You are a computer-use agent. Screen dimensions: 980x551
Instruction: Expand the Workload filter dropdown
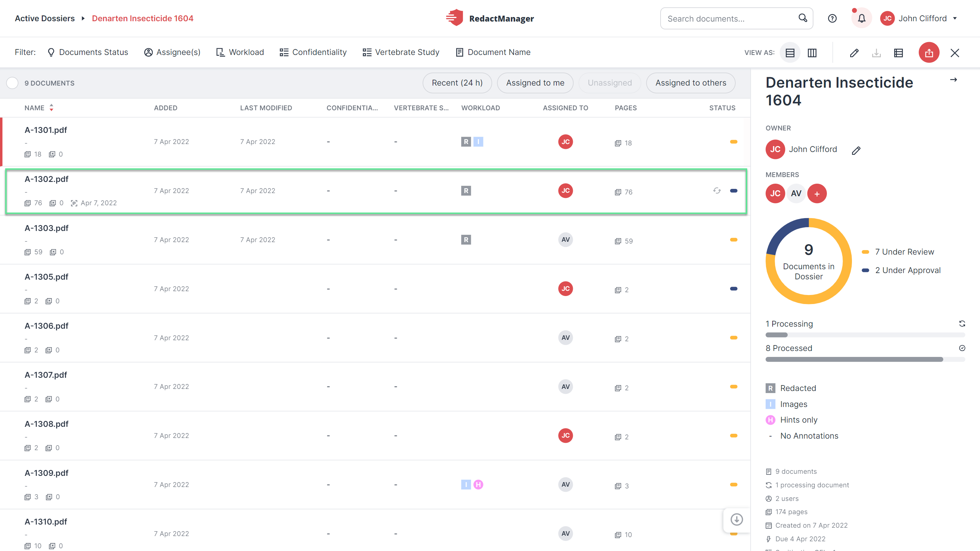240,52
